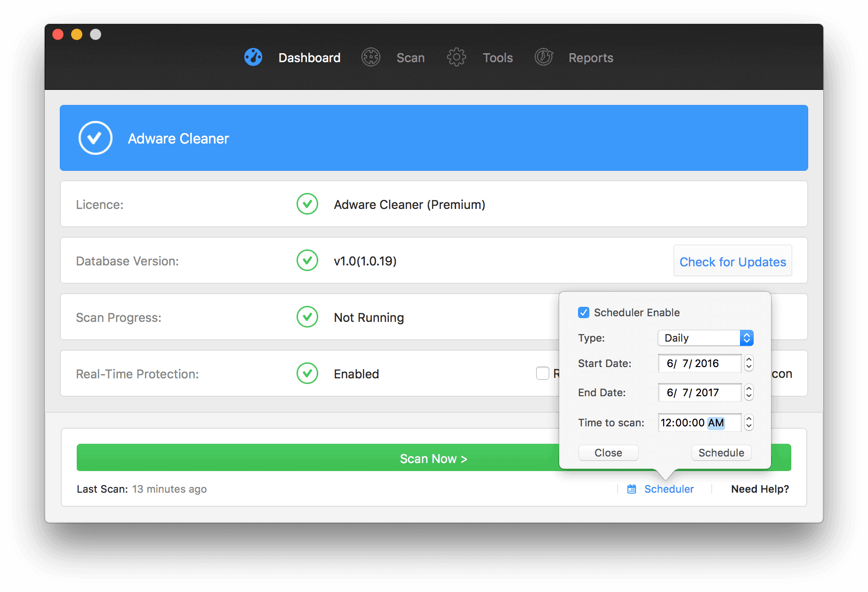Click the Start Date input field
Screen dimensions: 868x592
coord(699,363)
